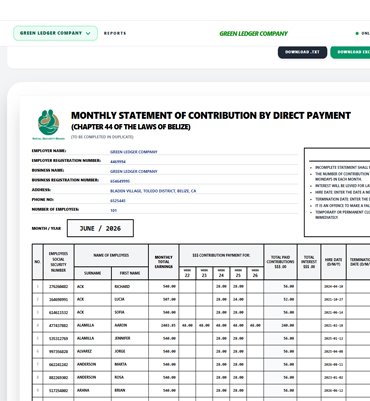
Task: Open the Reports menu
Action: [115, 33]
